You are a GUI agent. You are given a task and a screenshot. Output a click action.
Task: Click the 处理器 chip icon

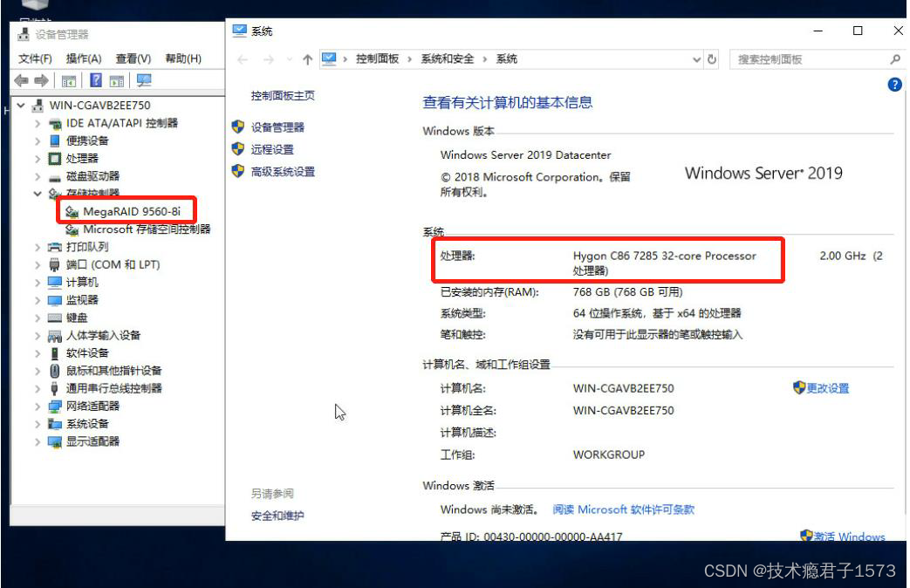coord(55,159)
